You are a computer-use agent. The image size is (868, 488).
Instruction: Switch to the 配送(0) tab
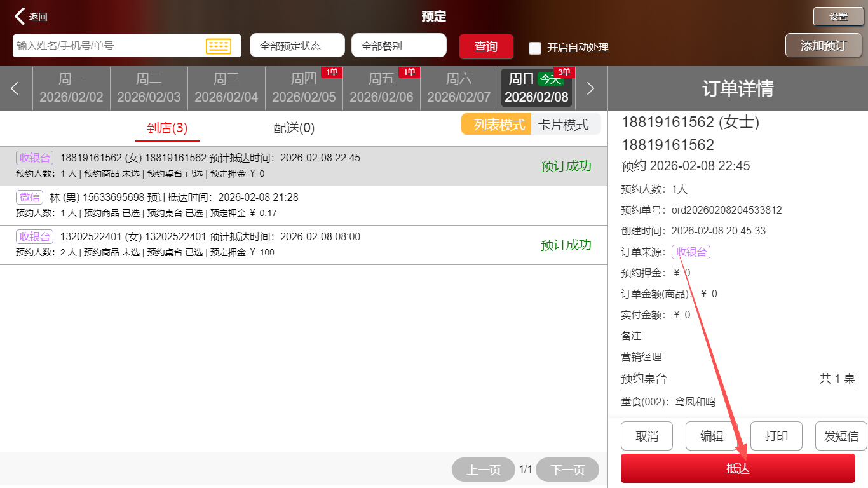(x=294, y=128)
